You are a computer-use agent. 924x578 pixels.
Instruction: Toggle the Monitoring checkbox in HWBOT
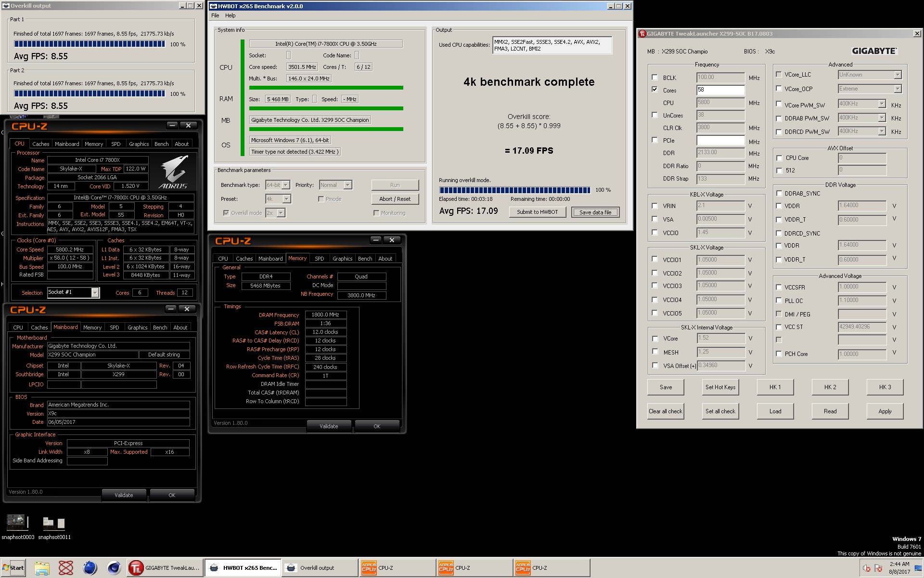(376, 213)
